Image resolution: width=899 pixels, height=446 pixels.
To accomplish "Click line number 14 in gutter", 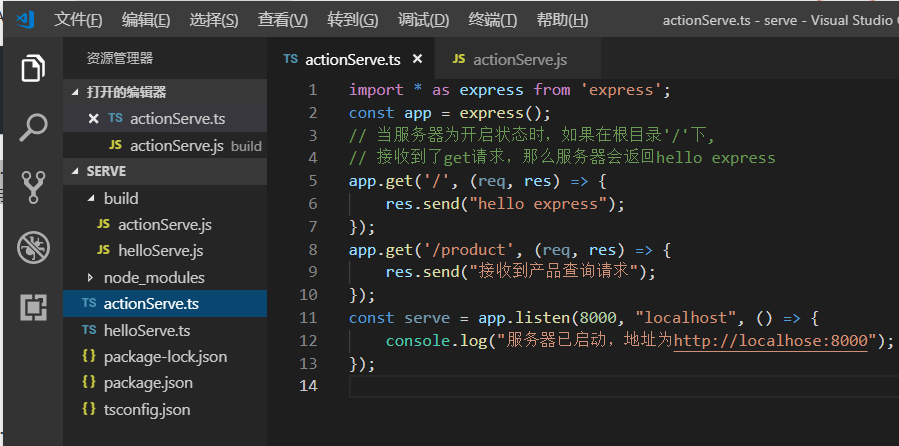I will tap(308, 386).
